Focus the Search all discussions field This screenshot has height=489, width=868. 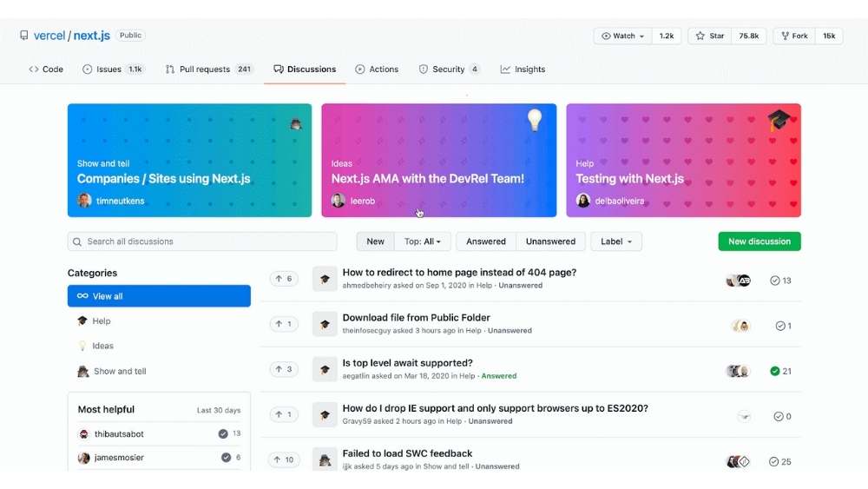[x=202, y=241]
